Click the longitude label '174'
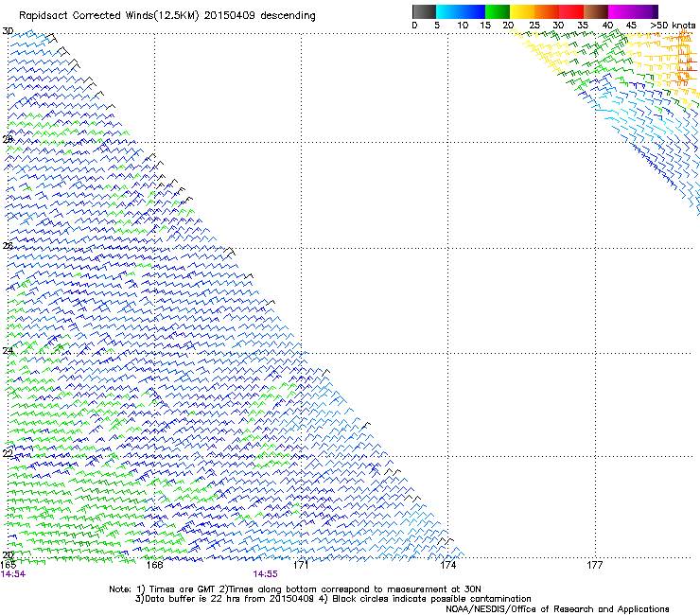 tap(448, 565)
